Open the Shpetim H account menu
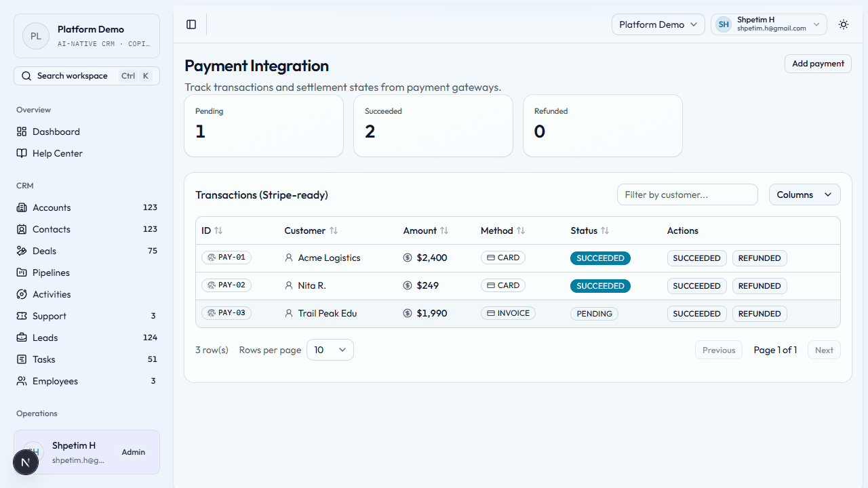Viewport: 868px width, 488px height. [x=768, y=24]
